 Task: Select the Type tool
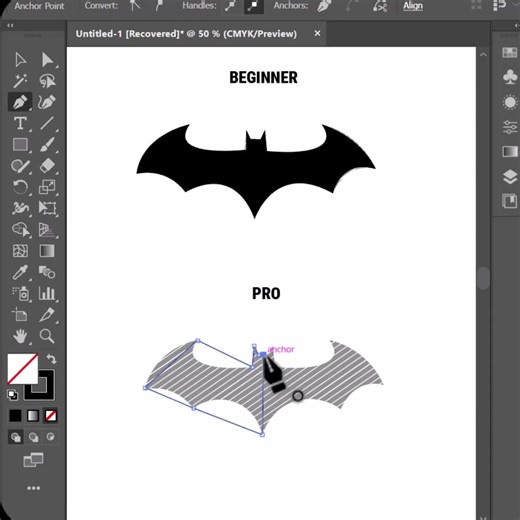click(20, 123)
